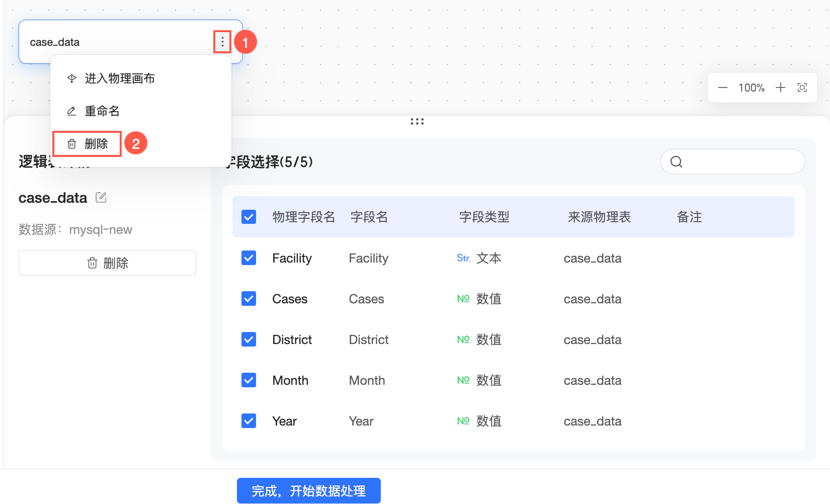The height and width of the screenshot is (504, 830).
Task: Click the bold case_data logical table title
Action: [53, 198]
